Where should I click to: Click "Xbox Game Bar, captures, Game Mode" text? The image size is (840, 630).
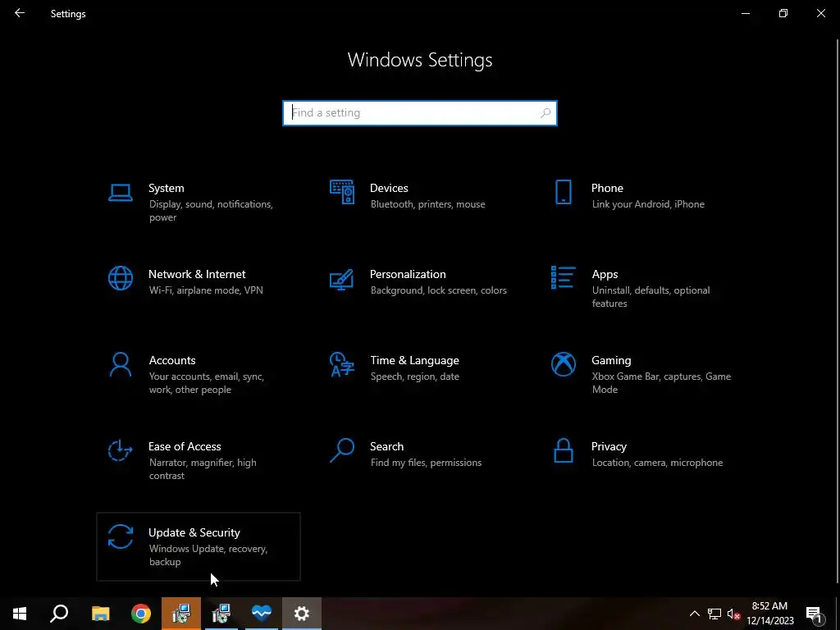(x=661, y=383)
